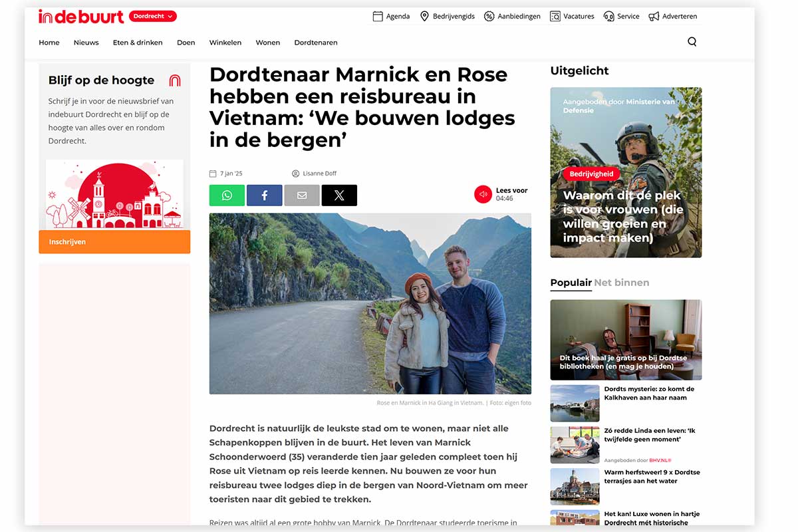The width and height of the screenshot is (798, 532).
Task: Switch to Net binnen tab
Action: click(621, 283)
